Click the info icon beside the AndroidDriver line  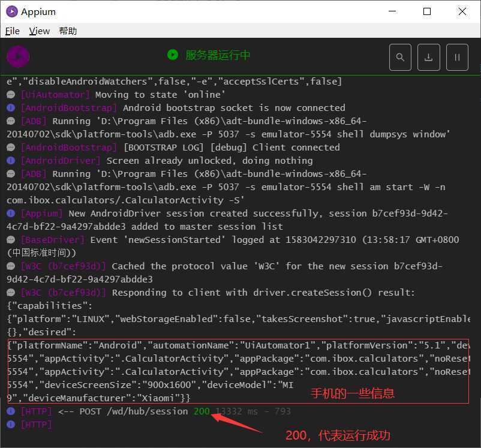(x=11, y=161)
